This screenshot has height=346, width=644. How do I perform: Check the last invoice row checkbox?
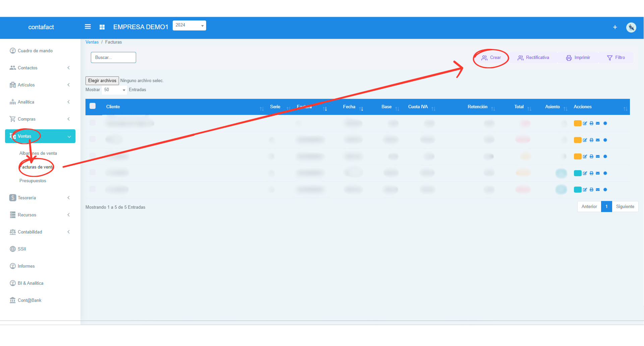point(93,189)
